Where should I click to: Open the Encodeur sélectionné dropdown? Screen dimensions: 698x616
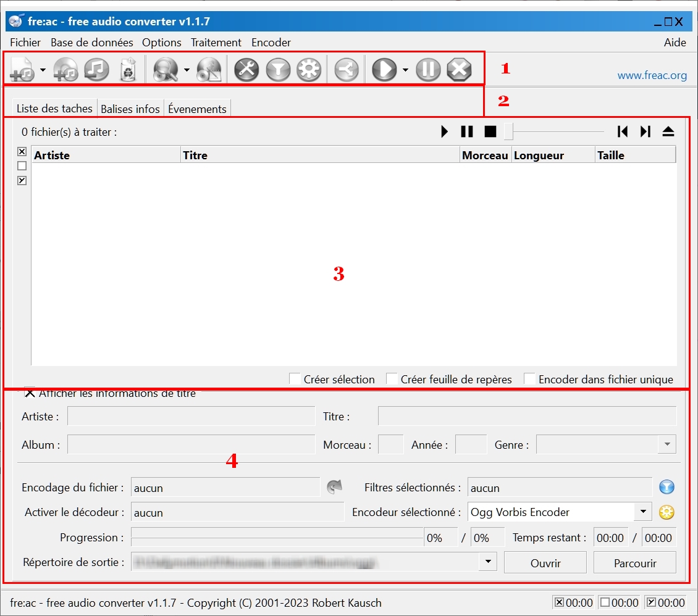[x=643, y=512]
